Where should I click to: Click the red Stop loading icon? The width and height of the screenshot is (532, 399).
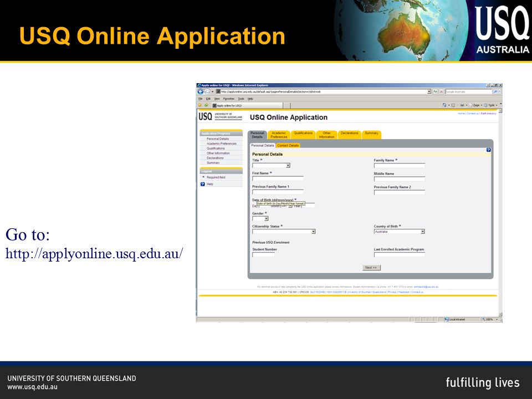[441, 91]
